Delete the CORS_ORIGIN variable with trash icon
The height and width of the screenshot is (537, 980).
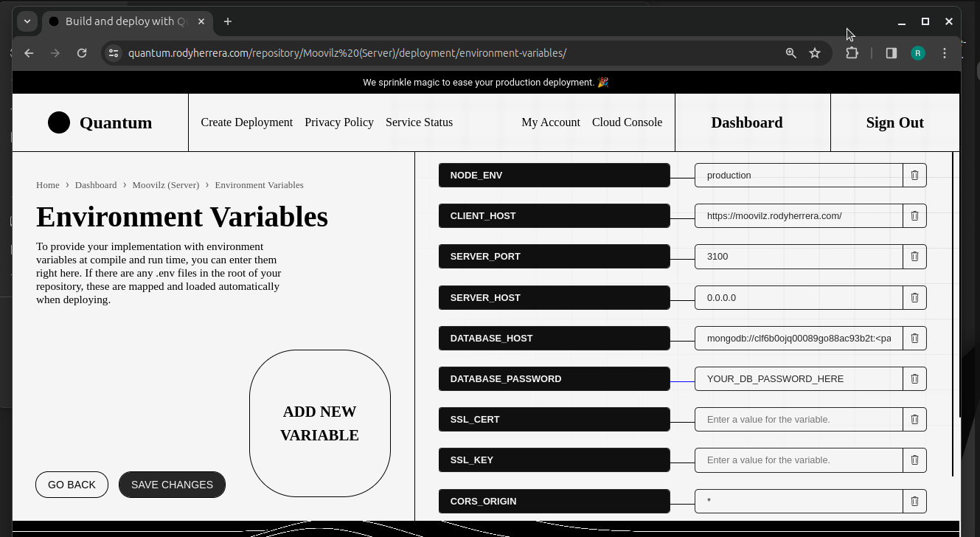coord(914,502)
